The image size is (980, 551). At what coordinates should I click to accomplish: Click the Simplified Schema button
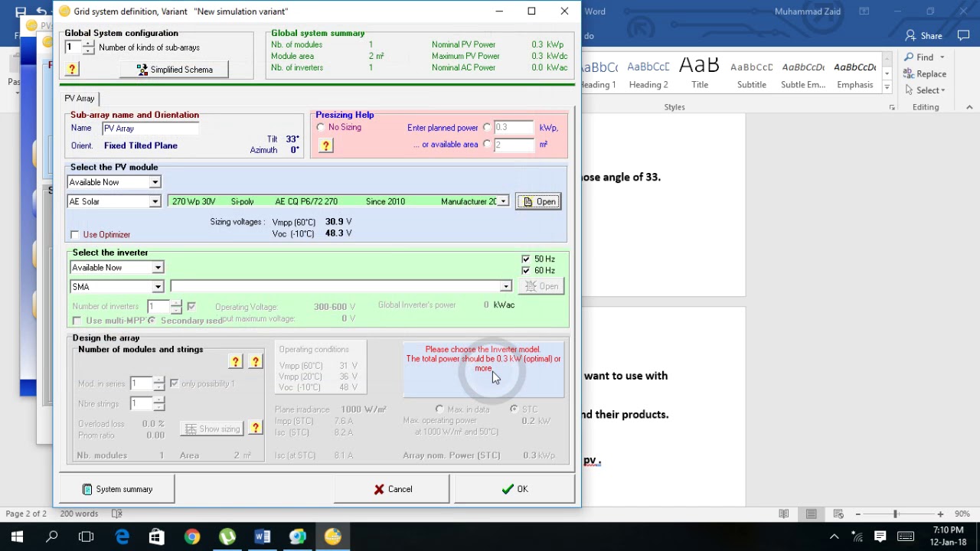tap(175, 70)
